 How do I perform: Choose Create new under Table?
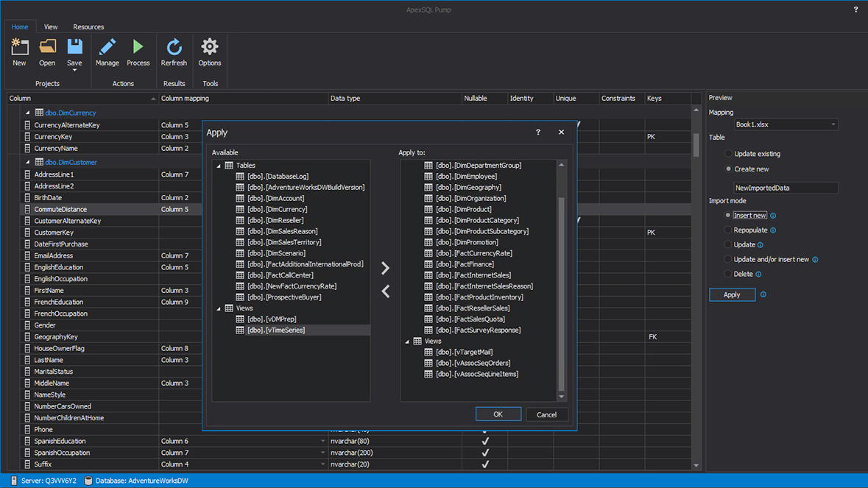pos(728,167)
